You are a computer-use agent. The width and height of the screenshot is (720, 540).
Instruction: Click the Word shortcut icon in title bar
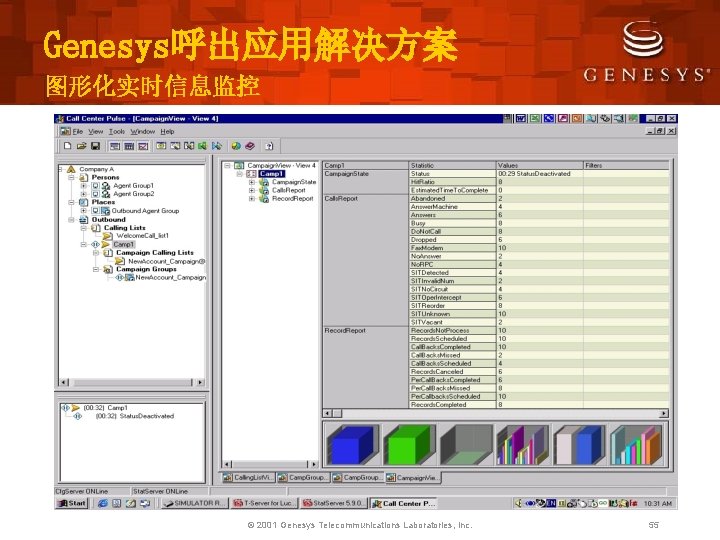(x=521, y=118)
